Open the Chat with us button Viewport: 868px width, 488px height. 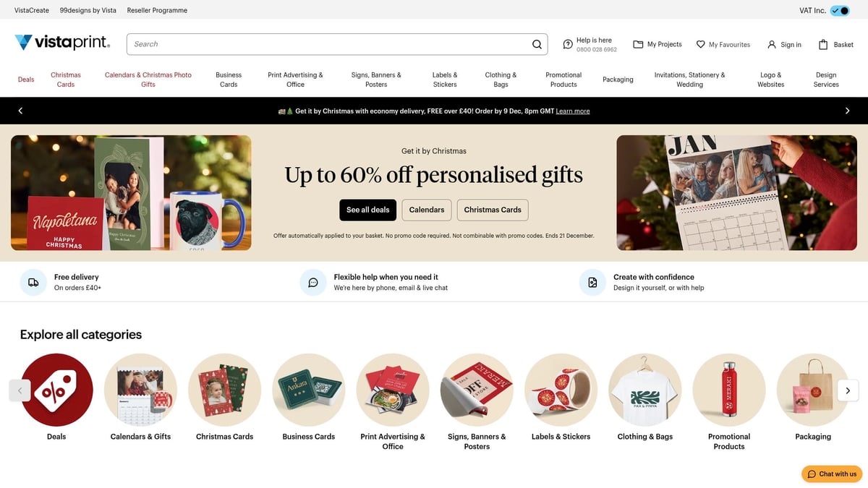click(832, 474)
